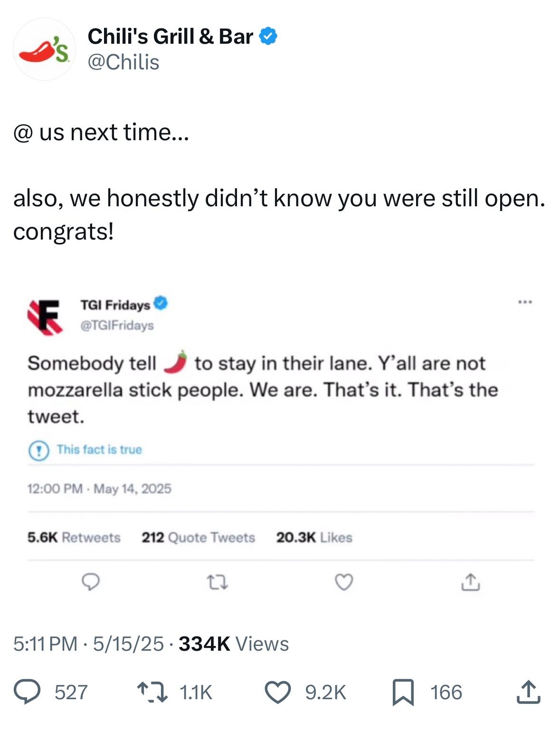The image size is (560, 732).
Task: Click the Chili's Grill & Bar display name
Action: tap(170, 36)
